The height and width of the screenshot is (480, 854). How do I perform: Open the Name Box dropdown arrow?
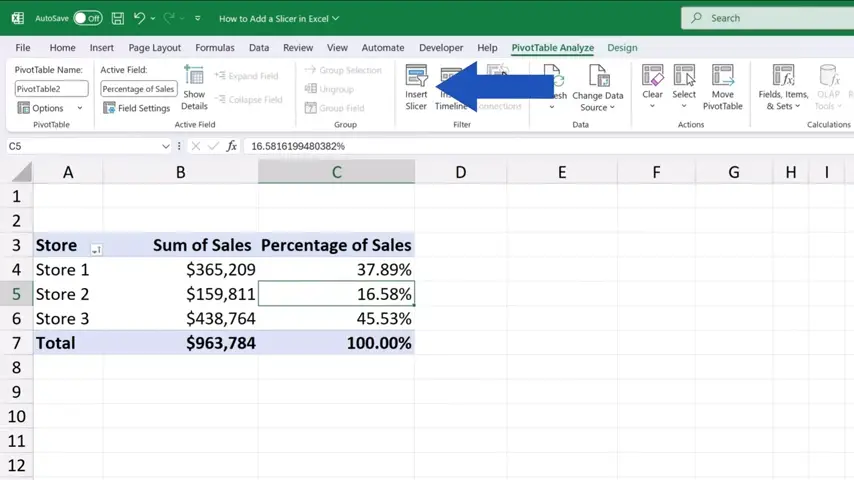coord(166,146)
